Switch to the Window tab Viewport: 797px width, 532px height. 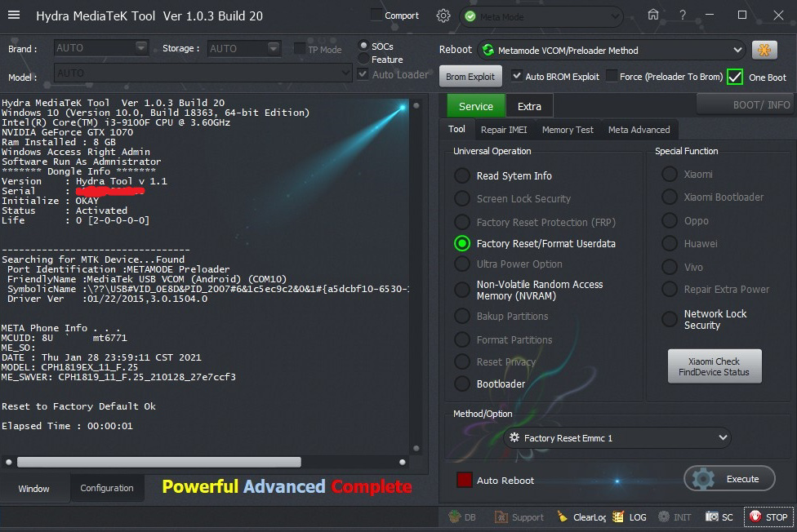[x=34, y=488]
